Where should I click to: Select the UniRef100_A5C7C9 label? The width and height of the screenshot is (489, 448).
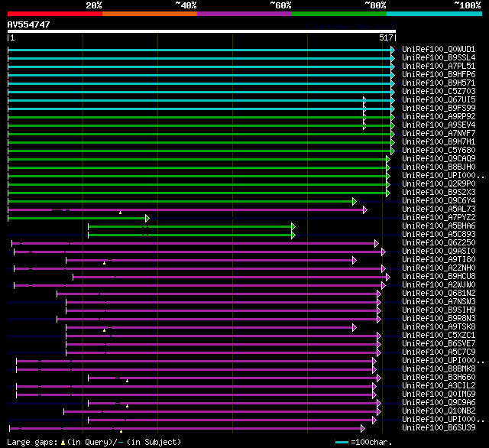coord(439,352)
